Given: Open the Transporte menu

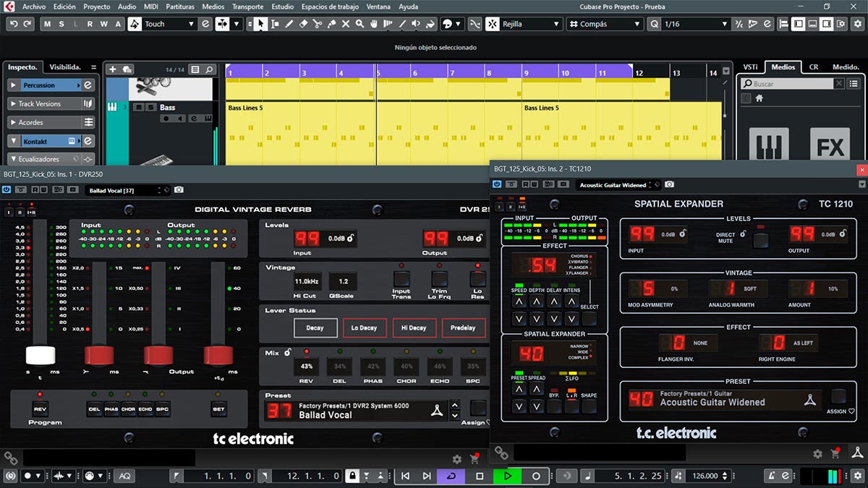Looking at the screenshot, I should coord(247,7).
